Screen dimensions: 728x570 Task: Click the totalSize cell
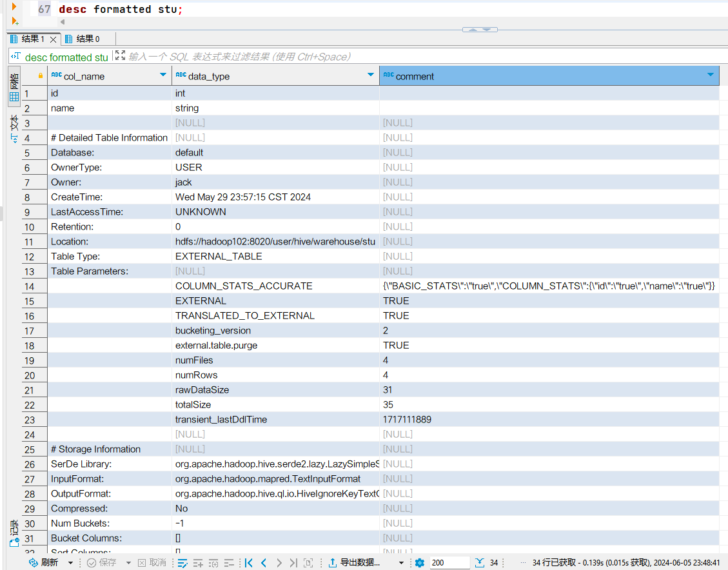click(x=276, y=405)
